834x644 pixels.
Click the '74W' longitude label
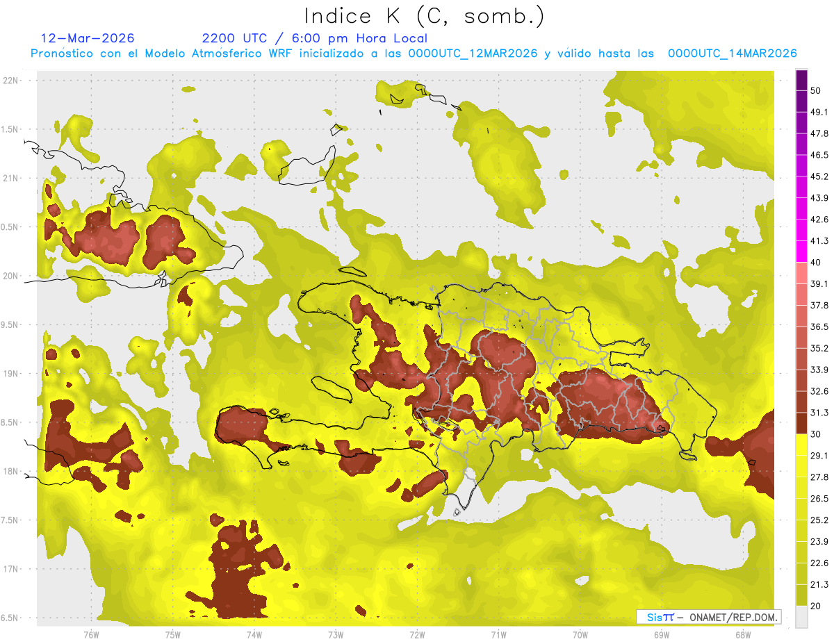pyautogui.click(x=254, y=634)
